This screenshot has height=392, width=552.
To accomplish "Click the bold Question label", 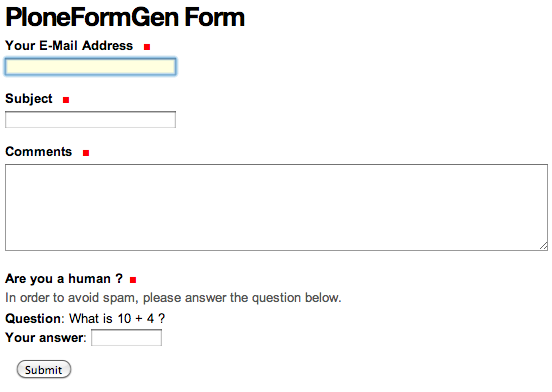I will pos(33,318).
